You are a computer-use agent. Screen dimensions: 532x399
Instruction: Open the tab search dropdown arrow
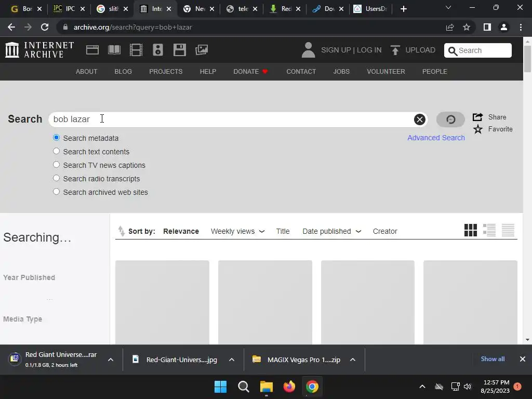tap(448, 7)
